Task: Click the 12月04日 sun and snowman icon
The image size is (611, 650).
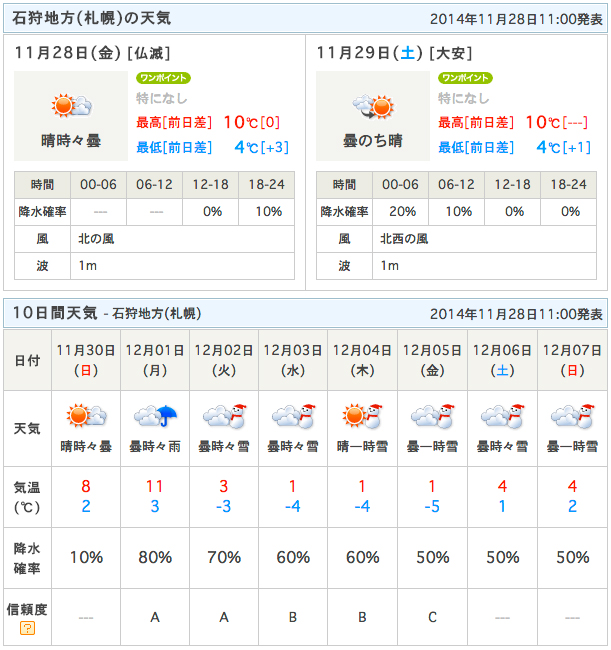Action: [x=362, y=415]
